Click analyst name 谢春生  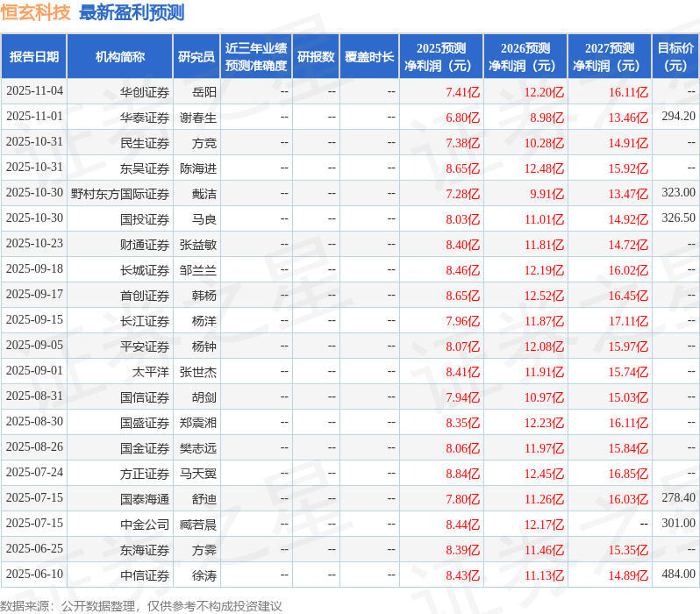198,117
